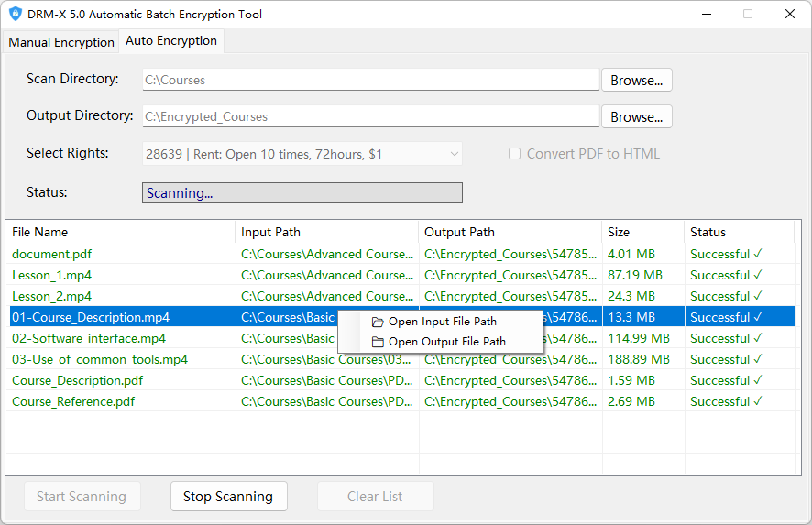Screen dimensions: 812x525
Task: Click the Start Scanning button
Action: (82, 497)
